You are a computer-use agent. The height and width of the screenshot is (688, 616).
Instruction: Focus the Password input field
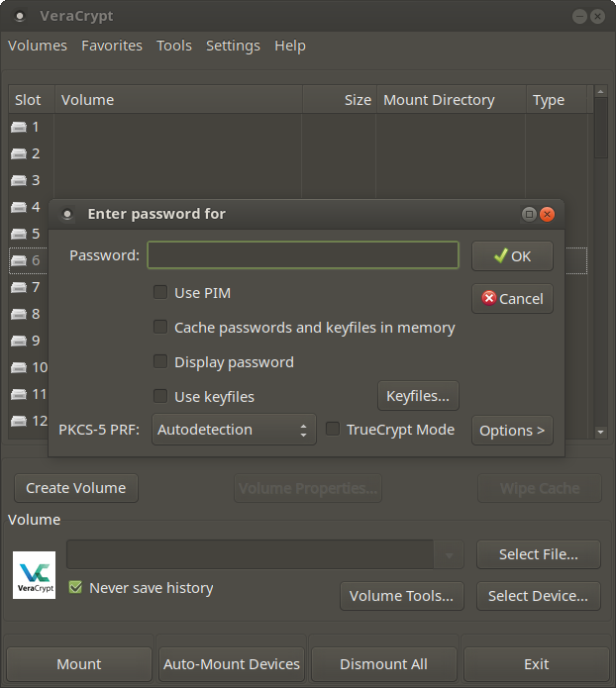coord(303,255)
